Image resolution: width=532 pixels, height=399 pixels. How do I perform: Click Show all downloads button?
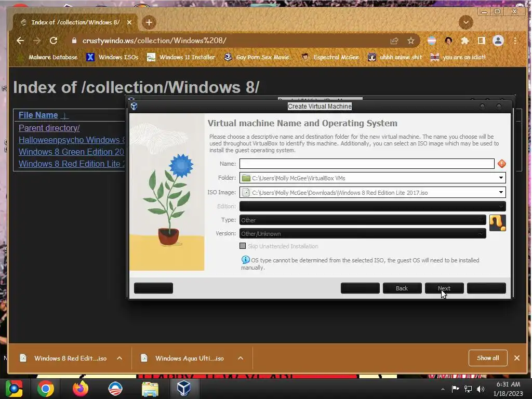coord(488,358)
